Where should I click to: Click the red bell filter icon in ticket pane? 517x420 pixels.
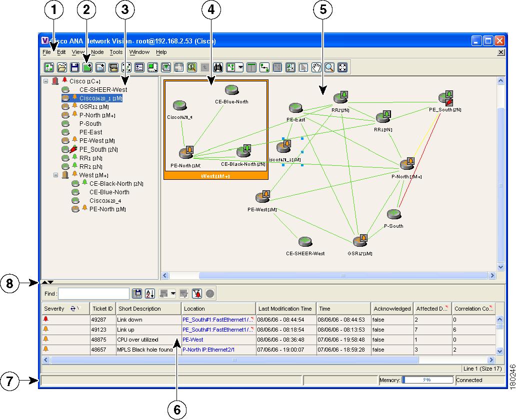pos(197,294)
